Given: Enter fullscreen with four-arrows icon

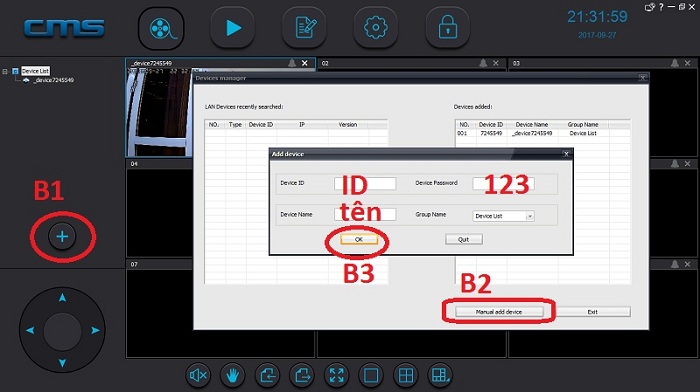Looking at the screenshot, I should click(337, 375).
